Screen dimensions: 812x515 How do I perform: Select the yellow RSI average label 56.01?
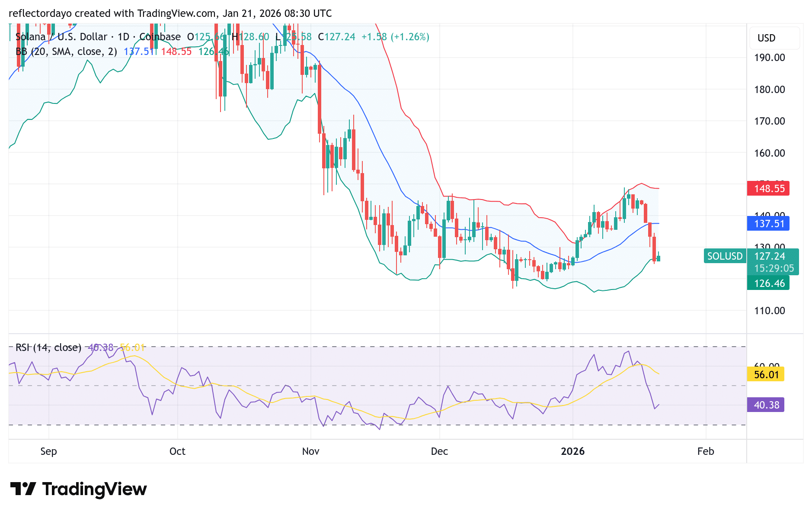(765, 375)
